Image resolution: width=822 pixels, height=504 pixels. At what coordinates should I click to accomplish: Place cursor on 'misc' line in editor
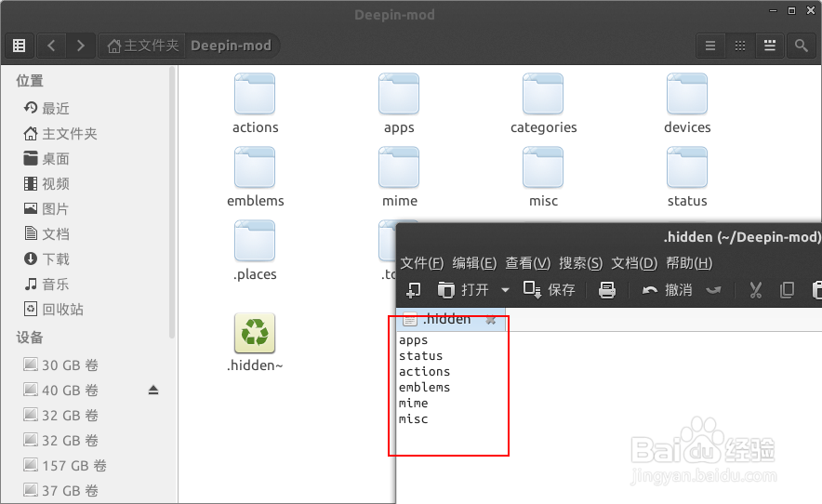(414, 419)
